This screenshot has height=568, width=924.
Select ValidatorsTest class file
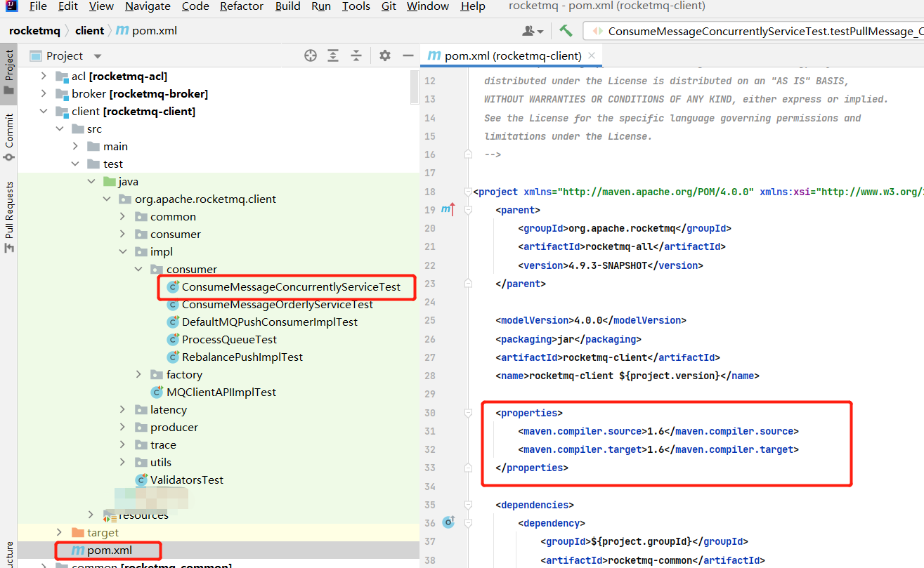180,480
